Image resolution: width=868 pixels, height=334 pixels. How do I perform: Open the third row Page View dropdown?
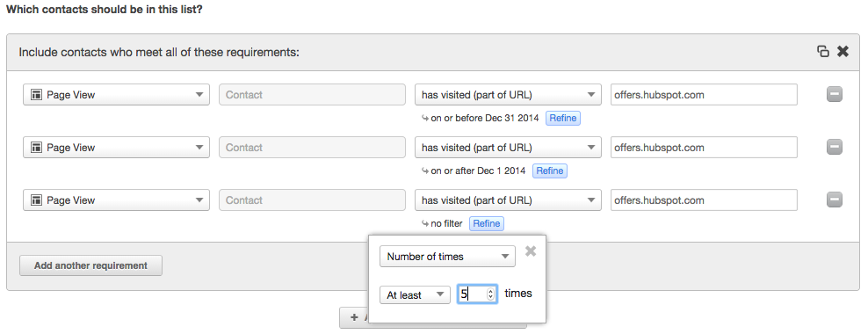(x=116, y=200)
